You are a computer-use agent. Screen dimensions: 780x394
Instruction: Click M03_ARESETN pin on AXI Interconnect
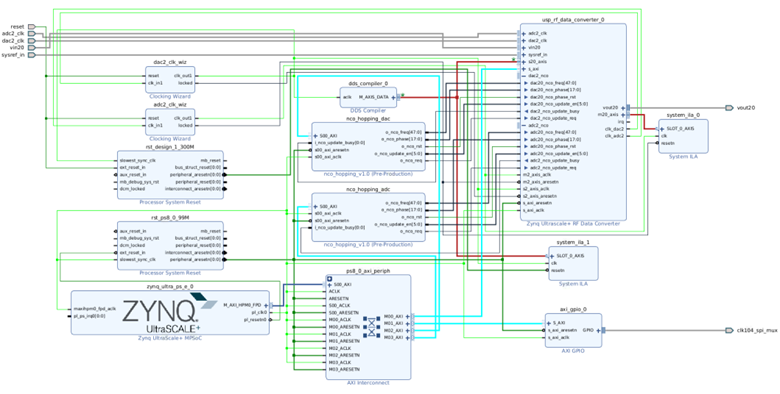point(344,370)
